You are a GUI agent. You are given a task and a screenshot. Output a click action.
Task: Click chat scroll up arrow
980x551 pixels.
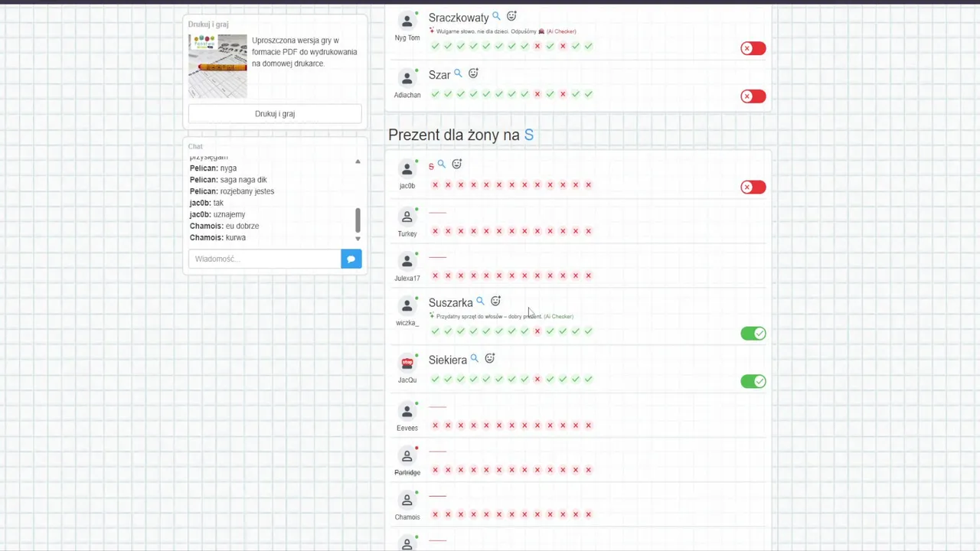(x=358, y=161)
